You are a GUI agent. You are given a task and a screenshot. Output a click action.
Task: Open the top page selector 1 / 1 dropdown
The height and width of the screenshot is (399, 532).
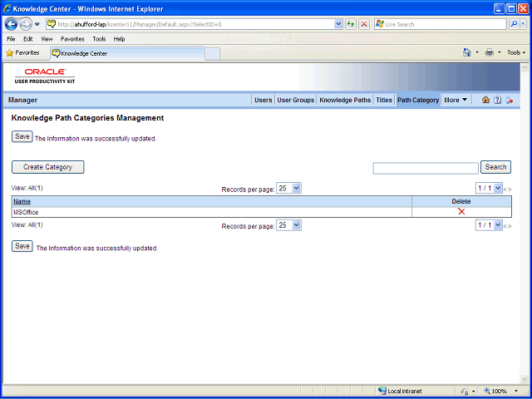pos(489,188)
